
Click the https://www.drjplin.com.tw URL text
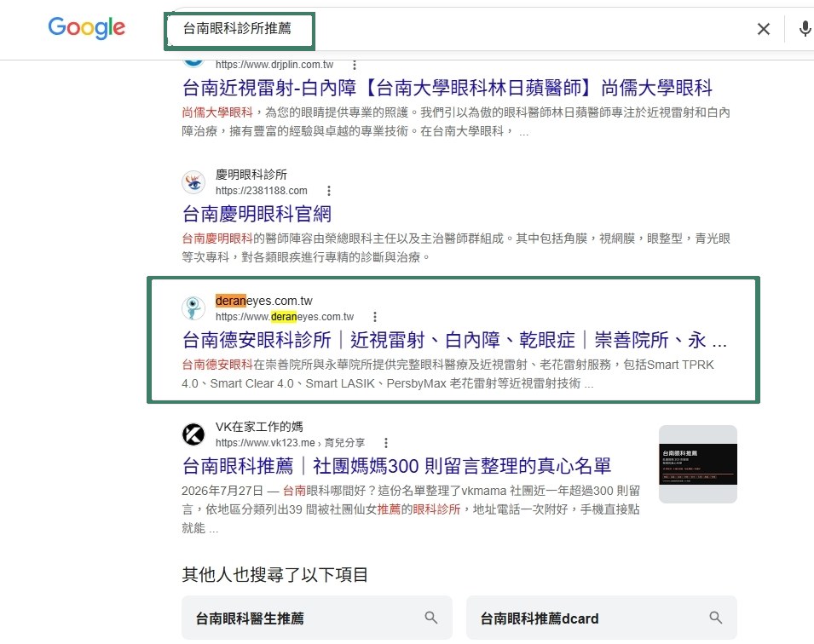(274, 65)
